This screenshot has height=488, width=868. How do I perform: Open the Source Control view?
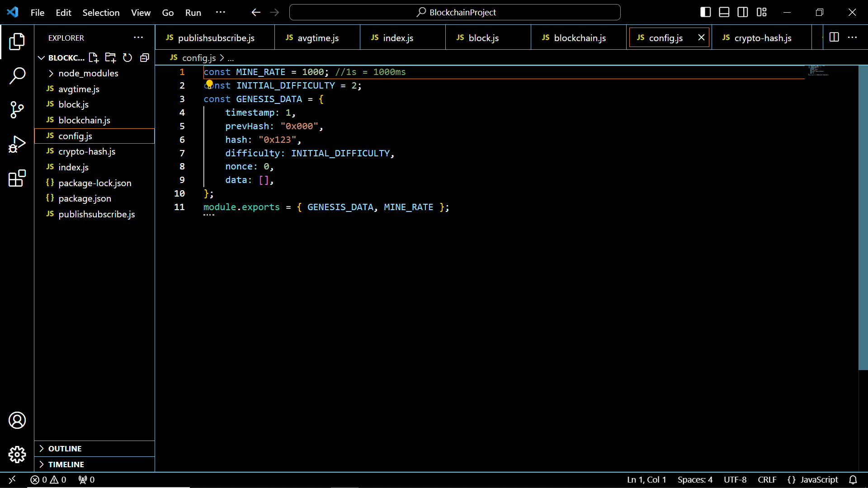(x=17, y=110)
